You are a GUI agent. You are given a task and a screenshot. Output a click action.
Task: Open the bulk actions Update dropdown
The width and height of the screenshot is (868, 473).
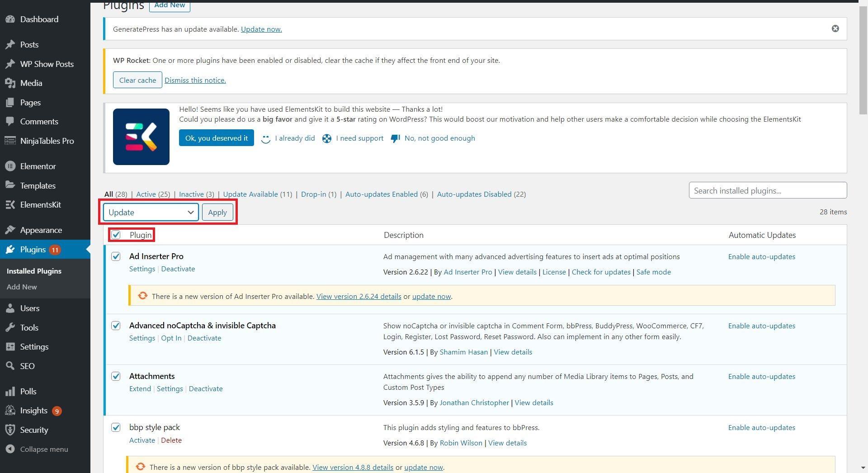tap(151, 212)
